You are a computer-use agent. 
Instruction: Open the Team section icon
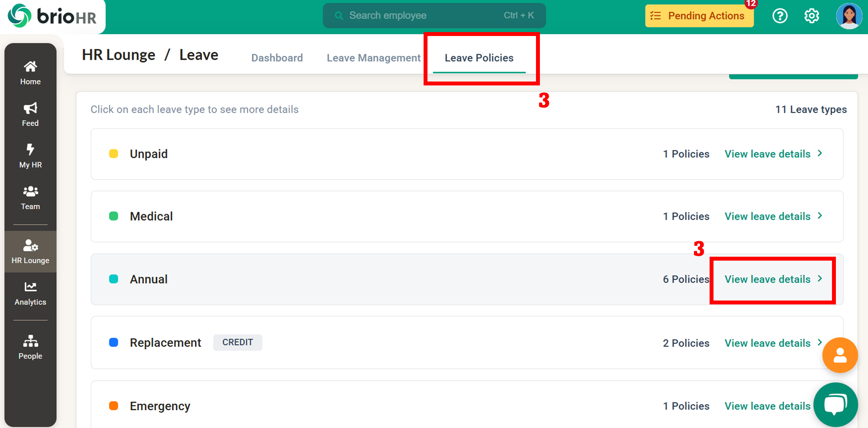[x=30, y=192]
